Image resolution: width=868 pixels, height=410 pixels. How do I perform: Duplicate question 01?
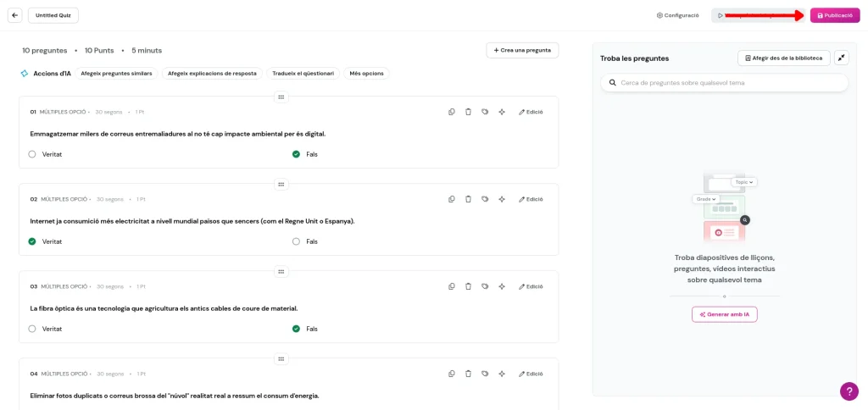(452, 112)
